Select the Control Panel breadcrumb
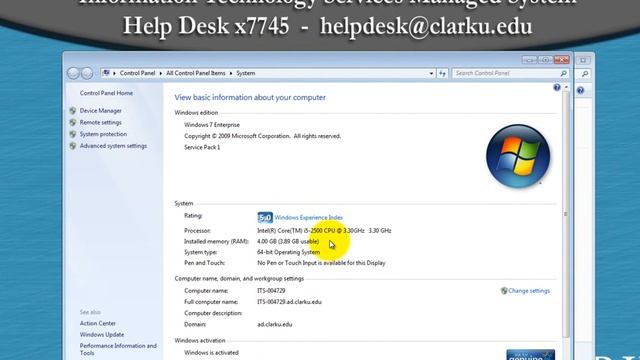The height and width of the screenshot is (360, 640). point(137,73)
